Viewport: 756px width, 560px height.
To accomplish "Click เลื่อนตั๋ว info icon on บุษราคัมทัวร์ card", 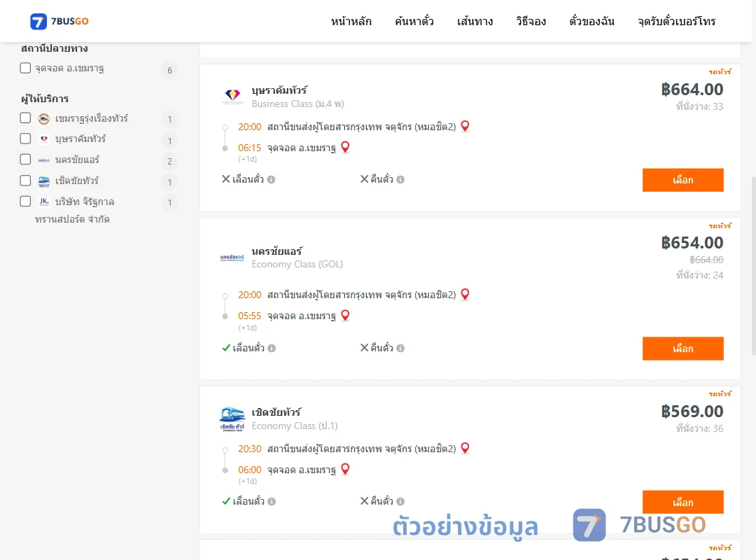I will [x=272, y=179].
